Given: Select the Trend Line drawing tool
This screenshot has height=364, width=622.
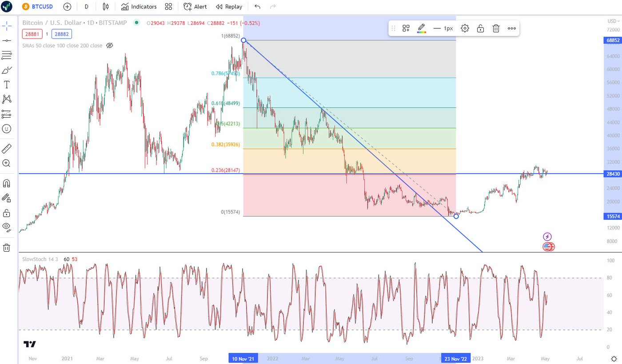Looking at the screenshot, I should click(7, 40).
